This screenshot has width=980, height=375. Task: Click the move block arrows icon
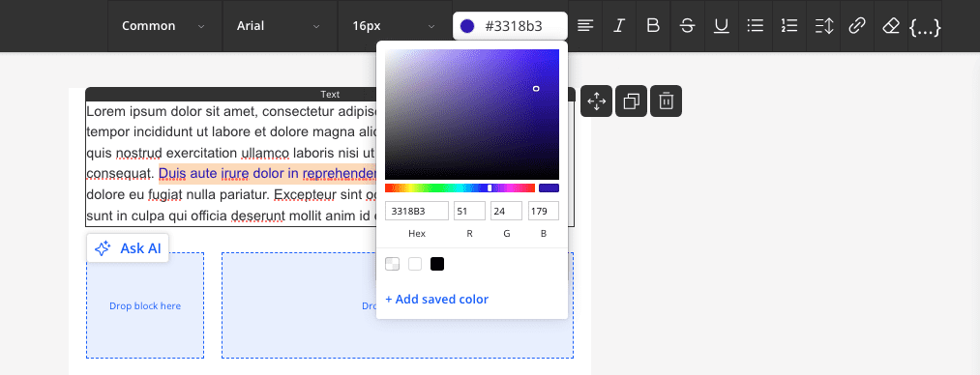click(596, 101)
